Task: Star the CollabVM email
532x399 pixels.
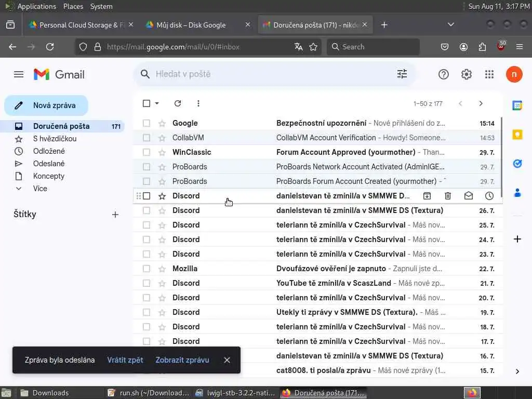Action: pyautogui.click(x=162, y=138)
